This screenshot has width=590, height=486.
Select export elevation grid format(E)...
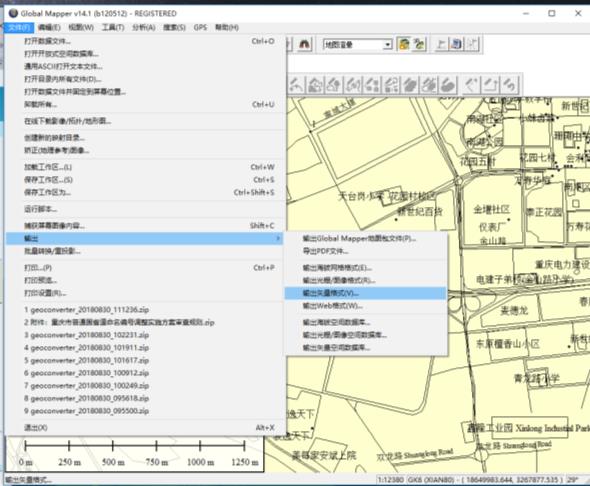pyautogui.click(x=366, y=268)
